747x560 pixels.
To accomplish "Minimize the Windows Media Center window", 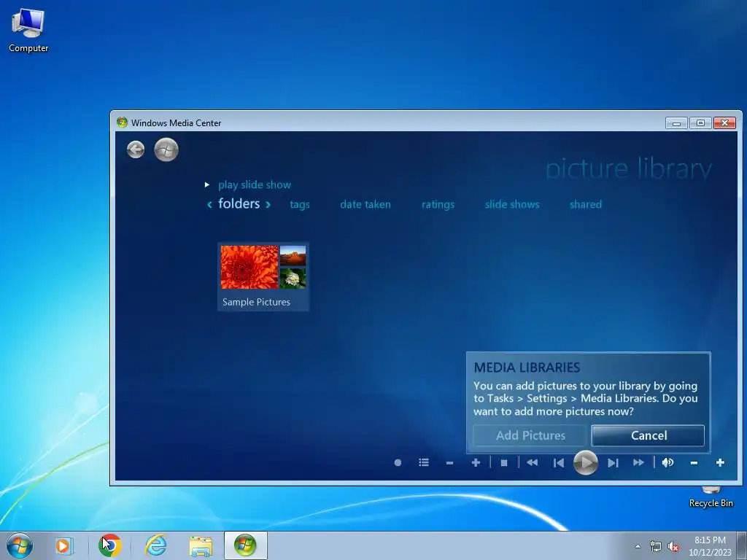I will 676,122.
